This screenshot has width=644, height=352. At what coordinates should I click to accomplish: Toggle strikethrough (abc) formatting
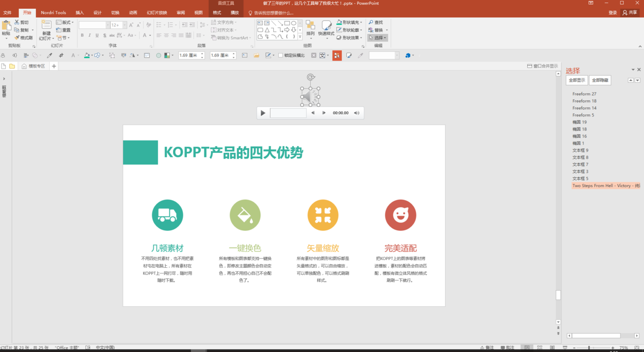click(112, 35)
